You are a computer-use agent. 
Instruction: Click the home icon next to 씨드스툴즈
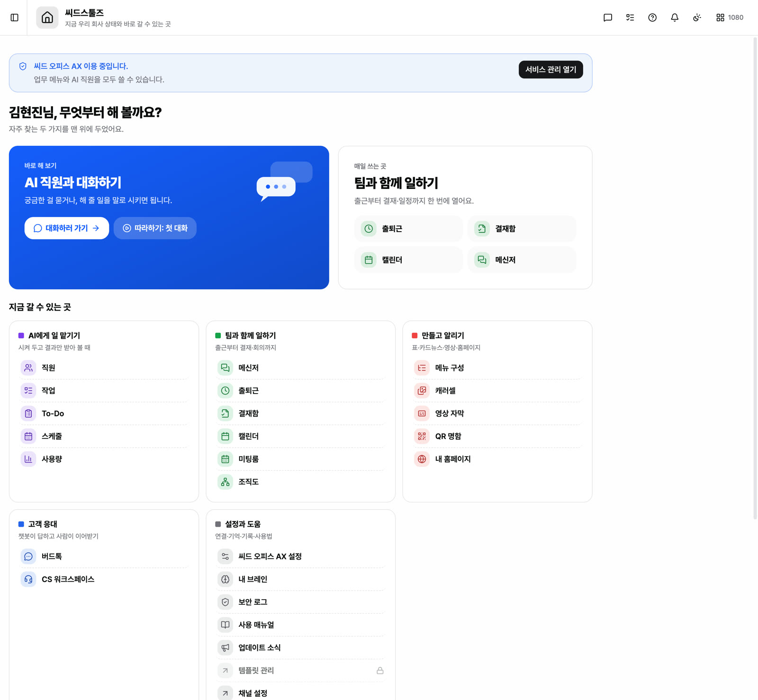click(x=47, y=18)
